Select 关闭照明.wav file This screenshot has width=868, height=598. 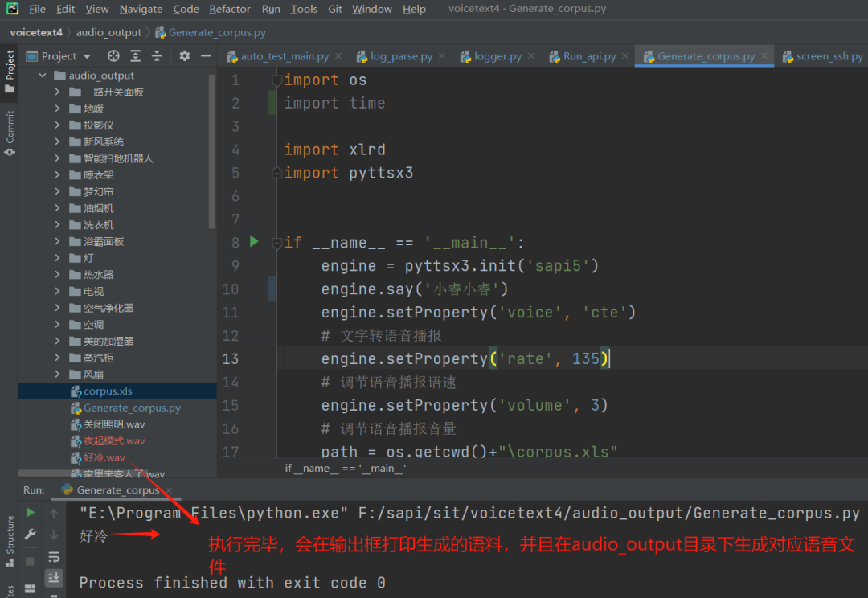(x=117, y=424)
